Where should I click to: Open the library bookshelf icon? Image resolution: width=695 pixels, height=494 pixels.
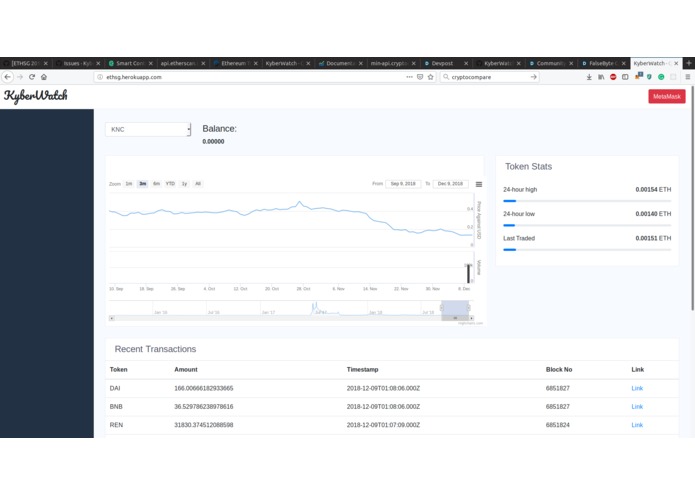pyautogui.click(x=601, y=77)
